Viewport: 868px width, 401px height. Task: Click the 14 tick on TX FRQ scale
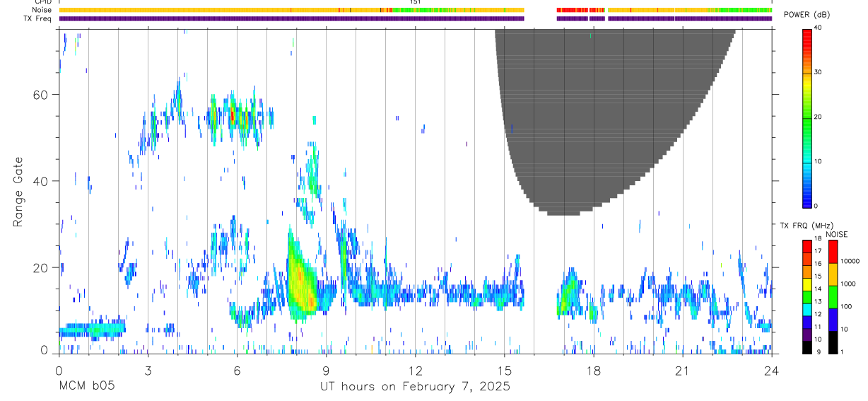(x=818, y=289)
